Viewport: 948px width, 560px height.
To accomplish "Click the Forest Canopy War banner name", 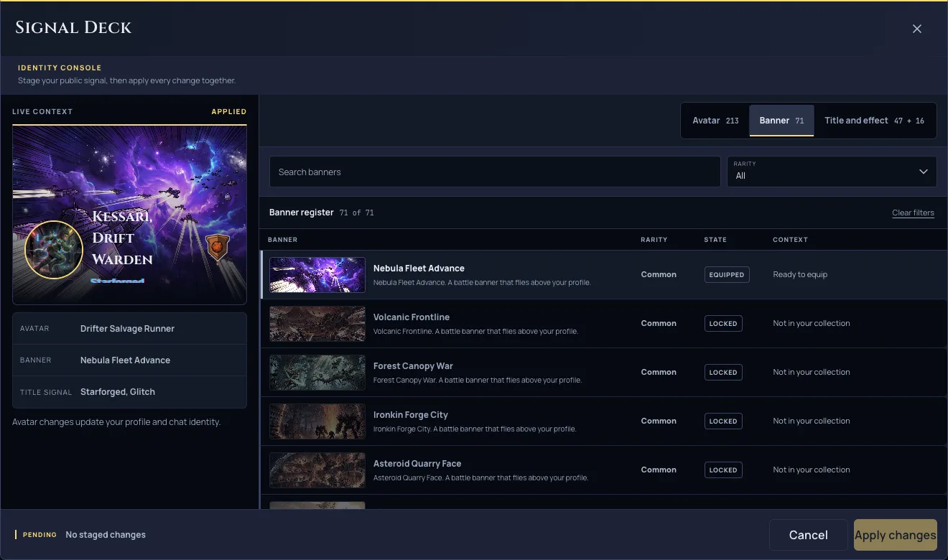I will pos(413,366).
